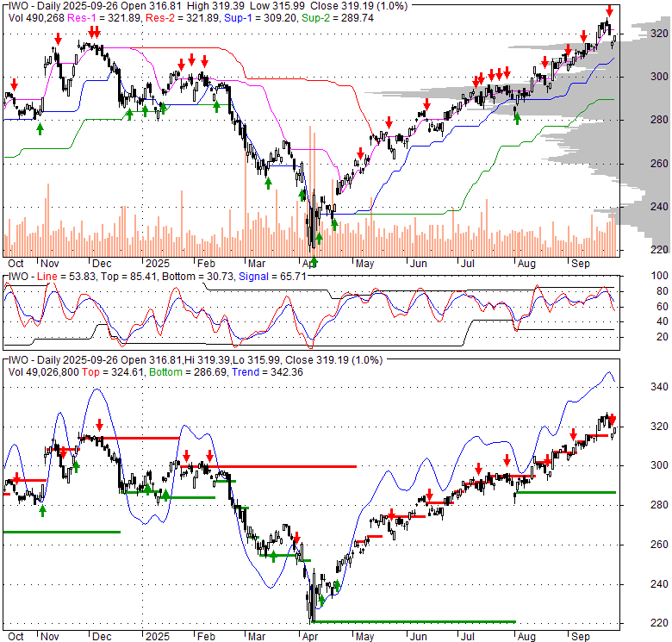
Task: Click the 340 tick on the lower price axis
Action: (659, 387)
